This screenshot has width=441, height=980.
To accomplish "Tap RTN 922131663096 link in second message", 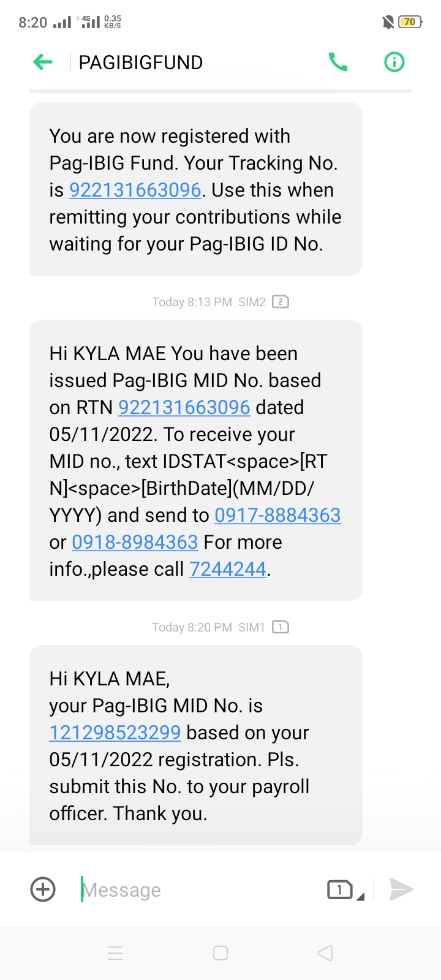I will coord(184,407).
